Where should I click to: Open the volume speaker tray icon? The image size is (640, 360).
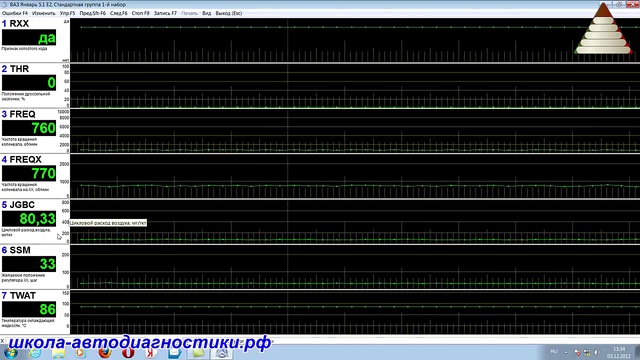click(x=596, y=352)
